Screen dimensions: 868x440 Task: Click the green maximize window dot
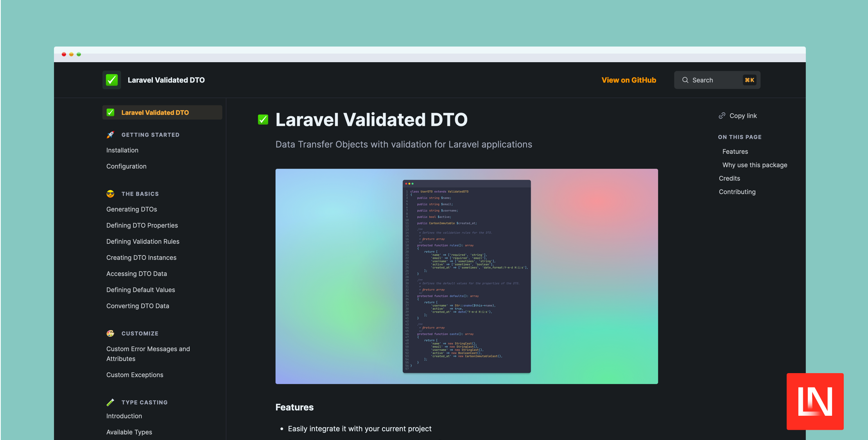(79, 54)
